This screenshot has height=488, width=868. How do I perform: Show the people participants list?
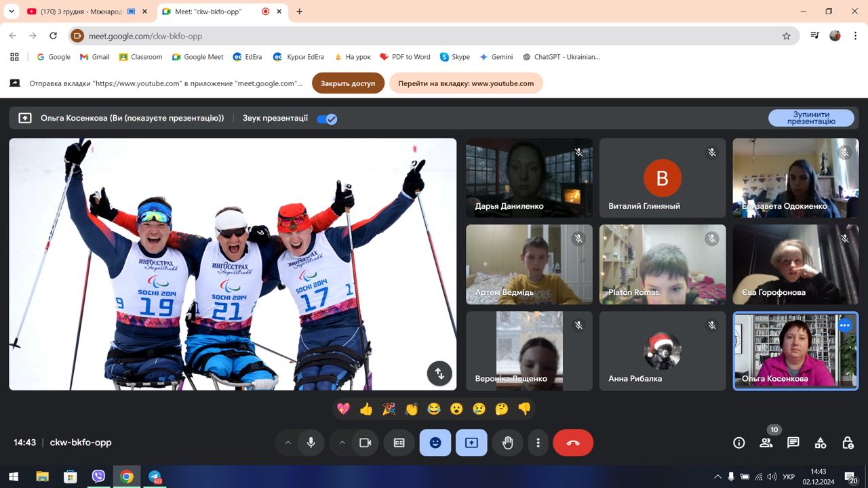tap(766, 443)
